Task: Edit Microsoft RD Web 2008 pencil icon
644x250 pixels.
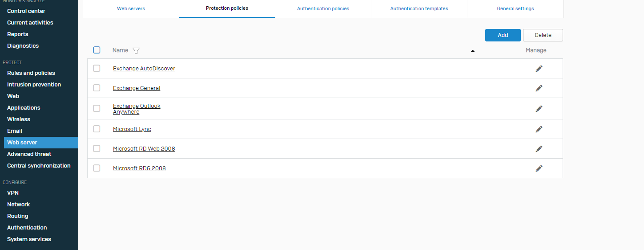Action: coord(539,149)
